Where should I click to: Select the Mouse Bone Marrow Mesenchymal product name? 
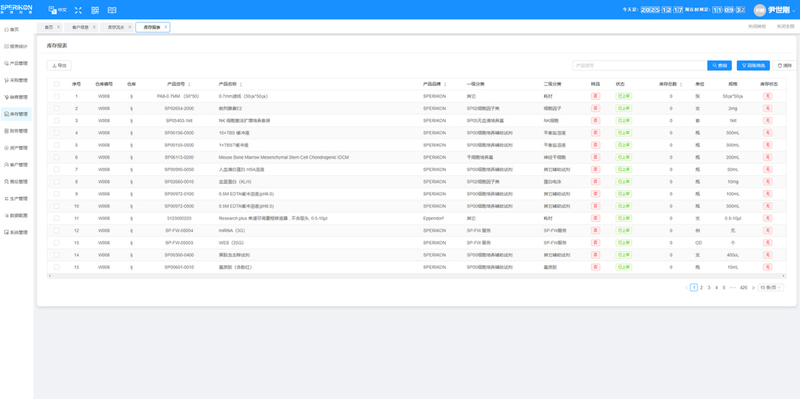click(284, 157)
